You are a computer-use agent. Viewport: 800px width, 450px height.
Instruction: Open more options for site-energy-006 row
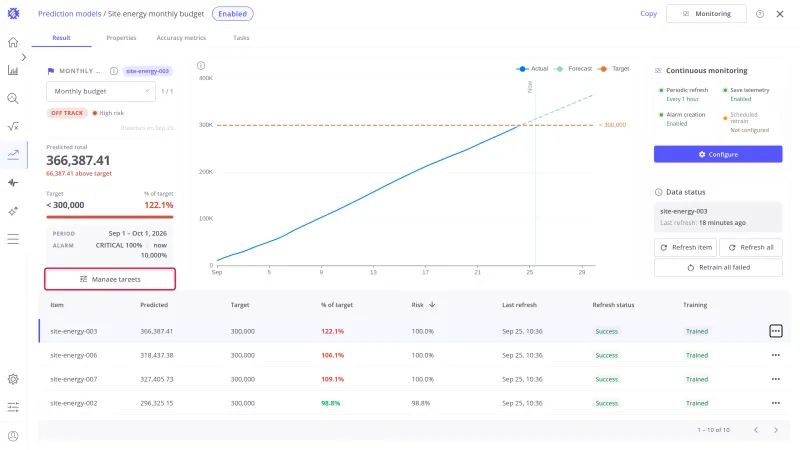click(776, 355)
